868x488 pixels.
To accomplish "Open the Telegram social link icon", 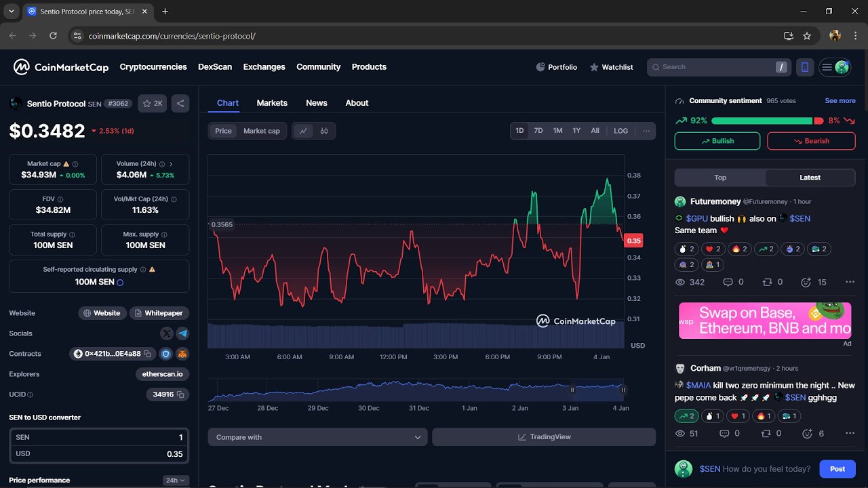I will pyautogui.click(x=182, y=333).
